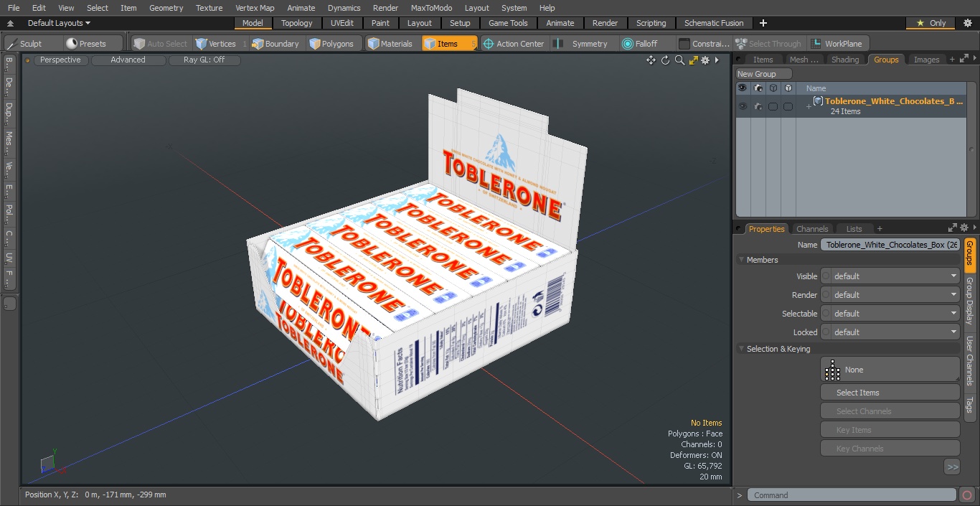Open Render dropdown set to default
Viewport: 980px width, 506px height.
tap(890, 295)
